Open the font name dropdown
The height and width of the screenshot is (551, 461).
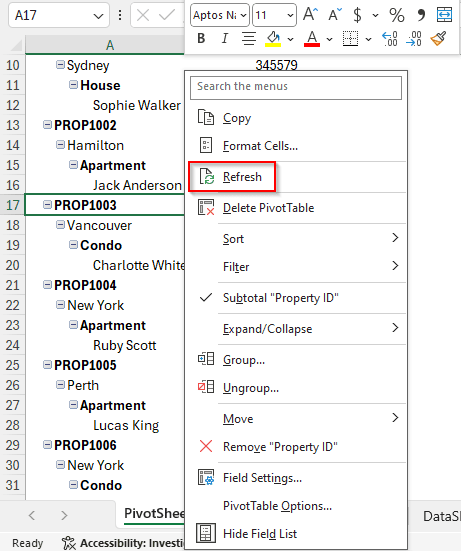(x=243, y=15)
